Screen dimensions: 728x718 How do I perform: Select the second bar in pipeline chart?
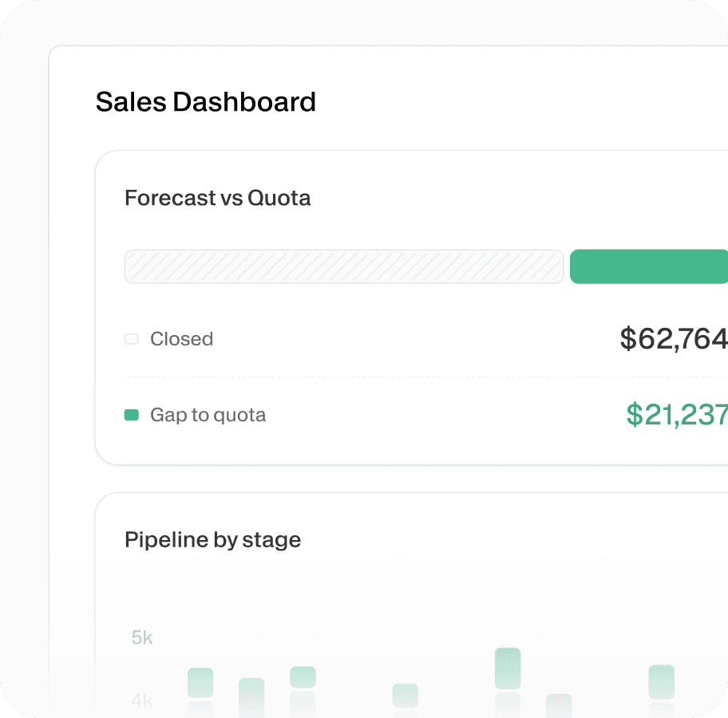[x=251, y=692]
